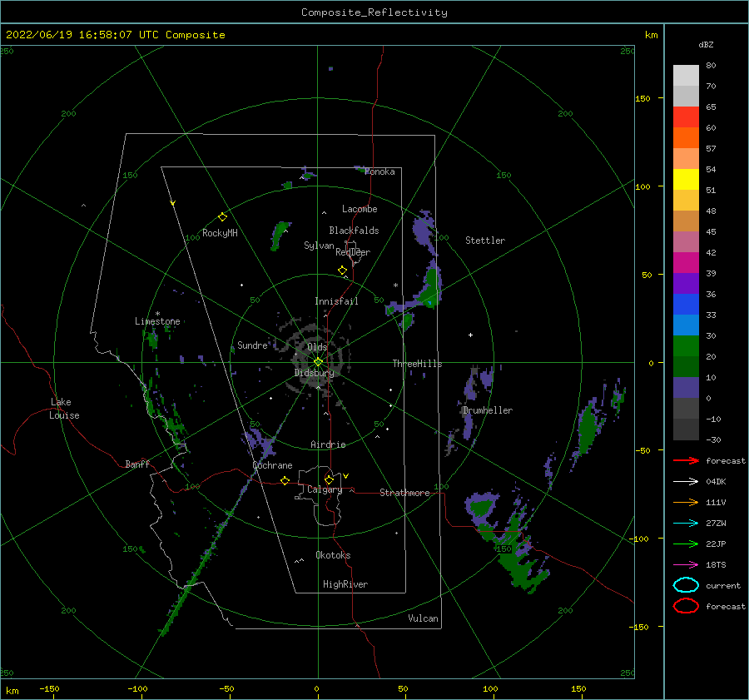Click the red swatch in dBZ legend
This screenshot has height=700, width=749.
pos(686,117)
